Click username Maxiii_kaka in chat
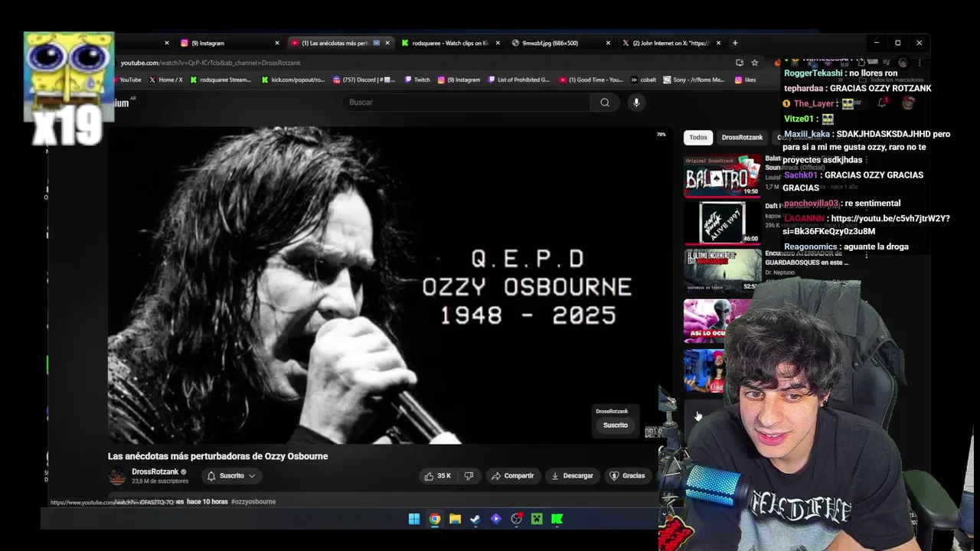 (807, 134)
